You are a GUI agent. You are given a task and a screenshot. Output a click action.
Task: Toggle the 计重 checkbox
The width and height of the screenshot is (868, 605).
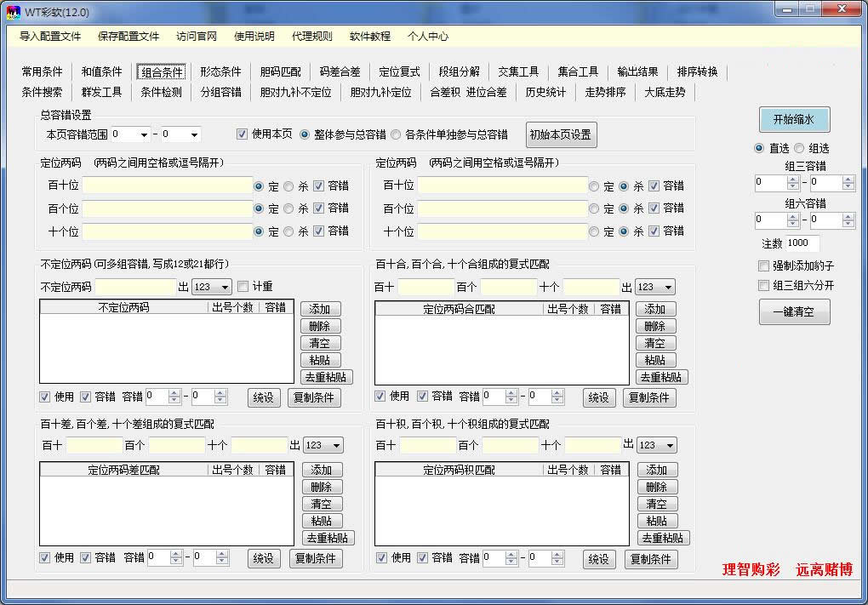242,285
